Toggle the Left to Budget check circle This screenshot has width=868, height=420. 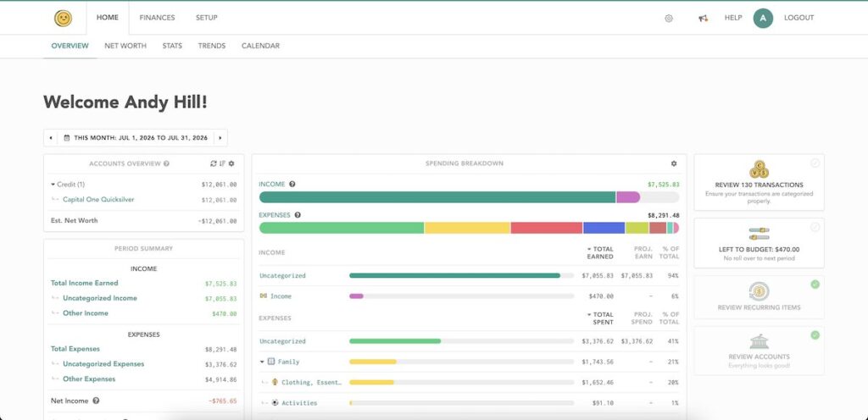tap(815, 227)
